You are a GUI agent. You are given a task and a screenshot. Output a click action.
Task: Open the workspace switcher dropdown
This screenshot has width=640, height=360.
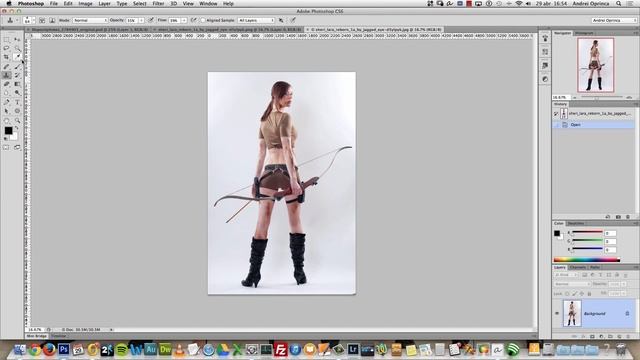[x=614, y=20]
